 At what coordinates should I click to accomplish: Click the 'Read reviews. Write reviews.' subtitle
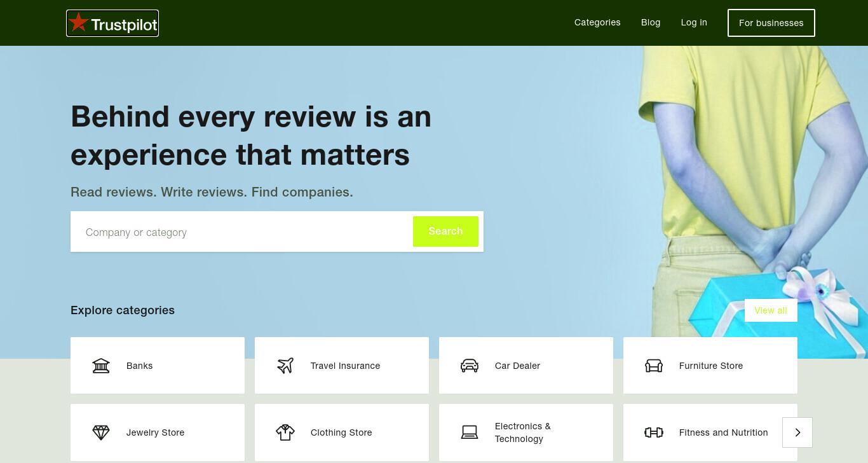(x=212, y=192)
